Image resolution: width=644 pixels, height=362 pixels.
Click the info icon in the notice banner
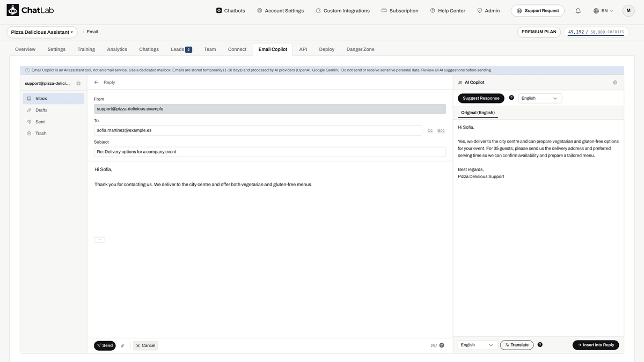[27, 70]
